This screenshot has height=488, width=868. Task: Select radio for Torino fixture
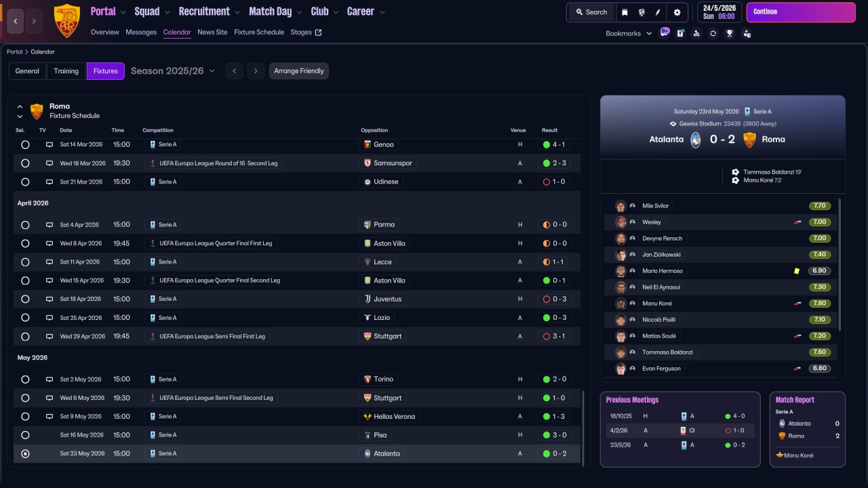coord(25,380)
